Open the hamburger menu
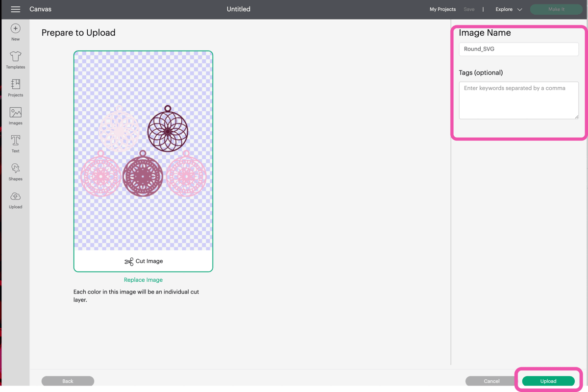The image size is (588, 392). [15, 9]
